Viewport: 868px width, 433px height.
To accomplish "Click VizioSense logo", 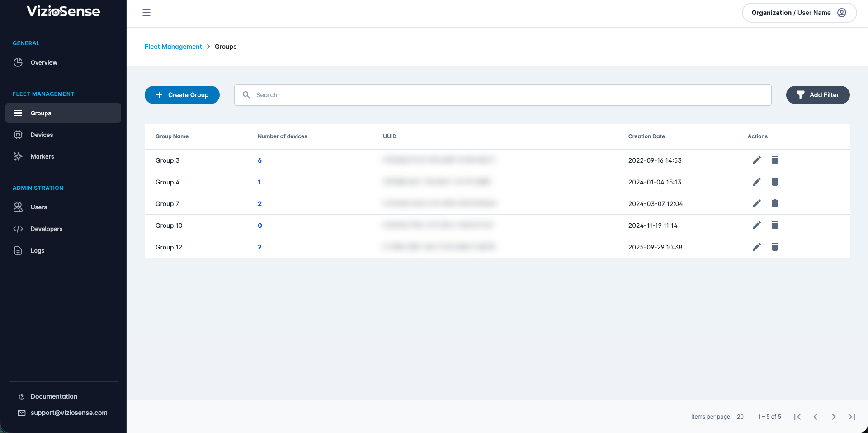I will click(x=63, y=11).
